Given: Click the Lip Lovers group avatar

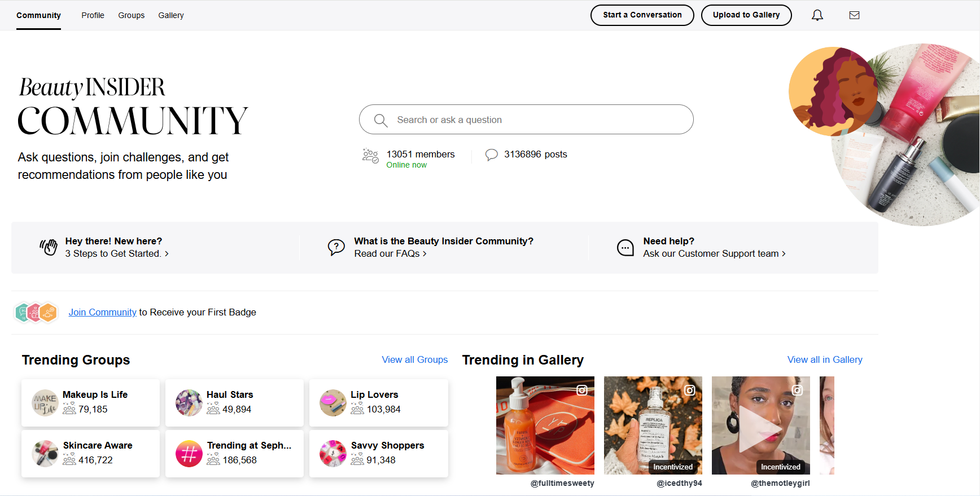Looking at the screenshot, I should [x=333, y=403].
